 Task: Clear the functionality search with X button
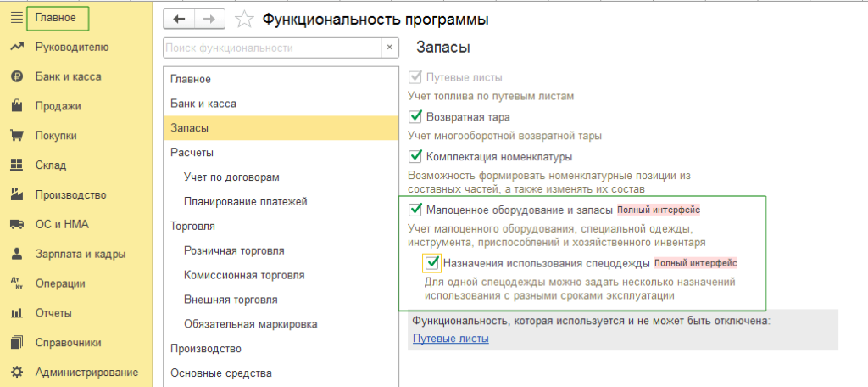[x=390, y=48]
